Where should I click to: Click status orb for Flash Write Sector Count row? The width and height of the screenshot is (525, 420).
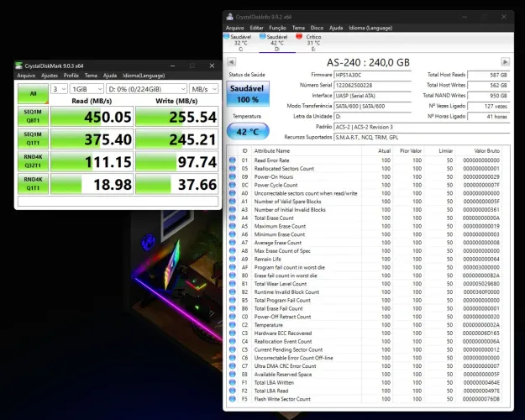tap(233, 399)
